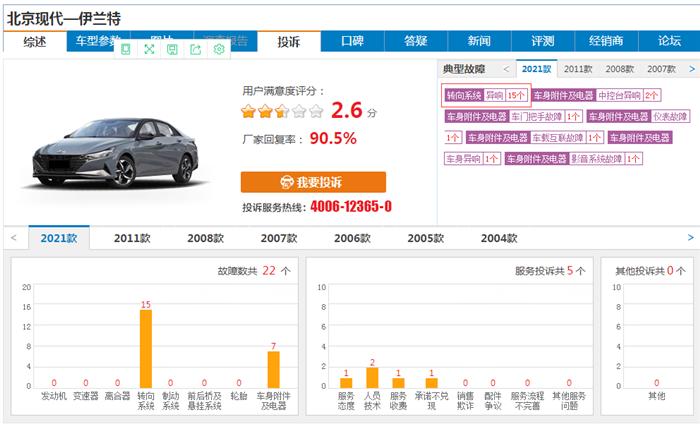This screenshot has height=426, width=700.
Task: Click the 其他投诉共 0 个 heading
Action: 650,271
